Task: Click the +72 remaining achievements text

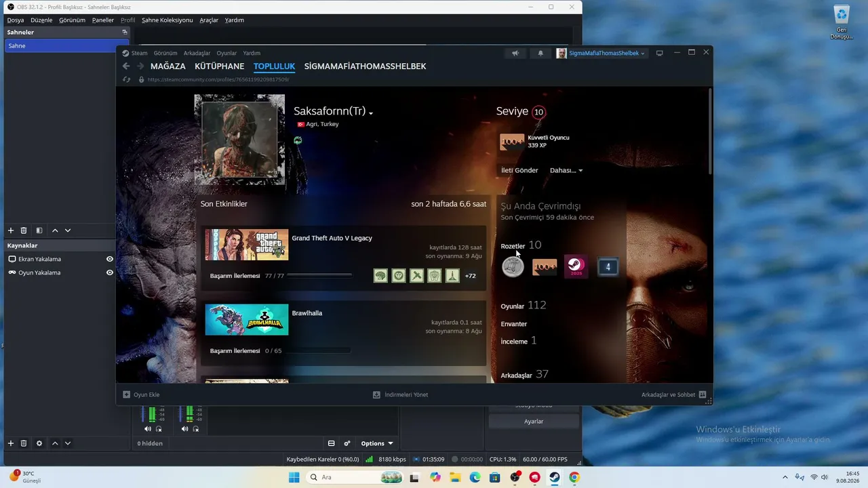Action: [x=470, y=276]
